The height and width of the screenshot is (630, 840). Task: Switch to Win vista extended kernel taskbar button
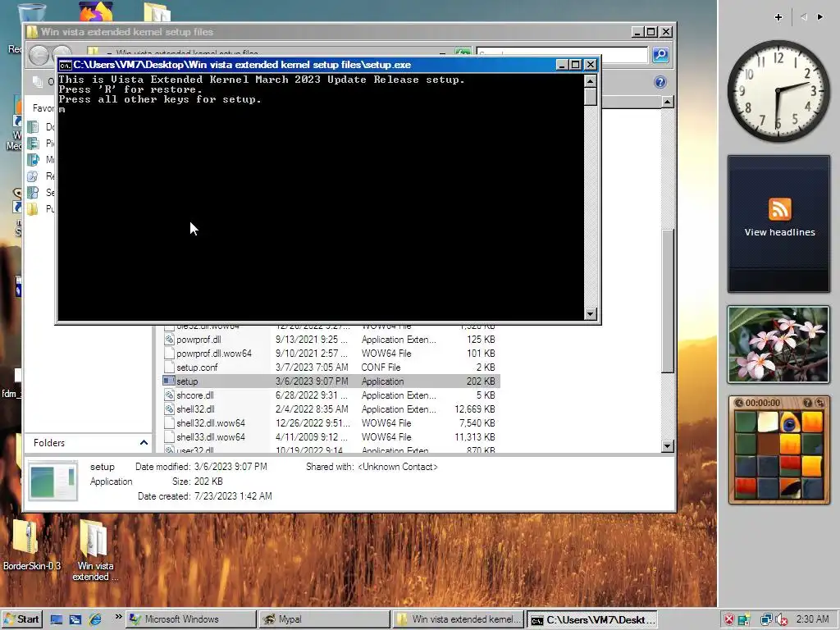coord(458,619)
